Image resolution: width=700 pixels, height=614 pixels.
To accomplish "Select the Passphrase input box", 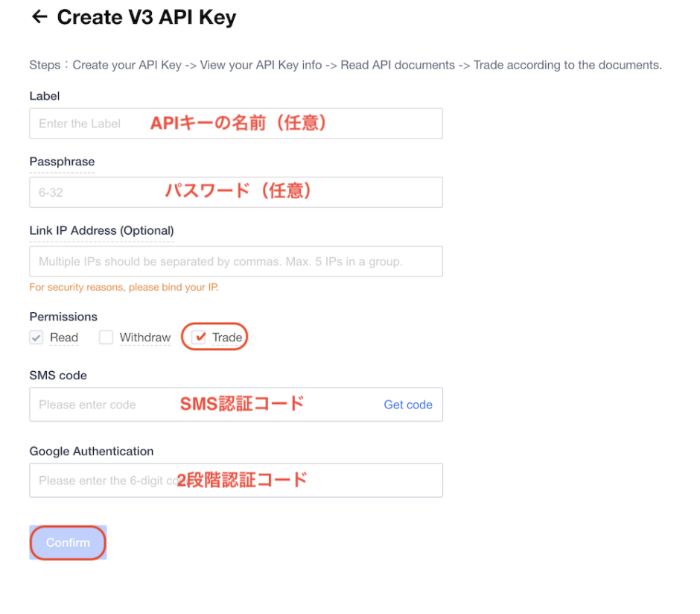I will click(235, 192).
